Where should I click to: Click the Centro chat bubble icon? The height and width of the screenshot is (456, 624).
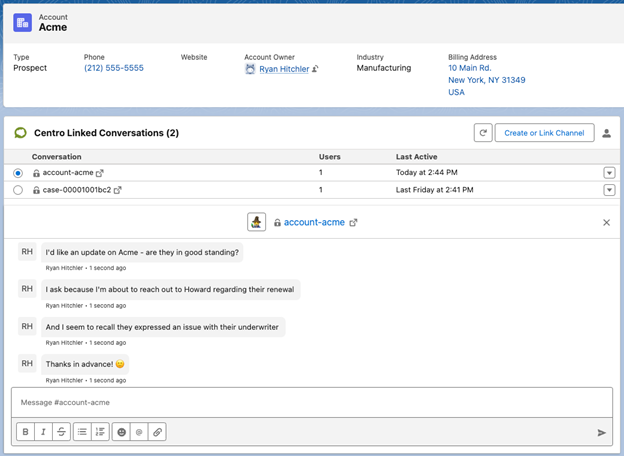(x=20, y=133)
